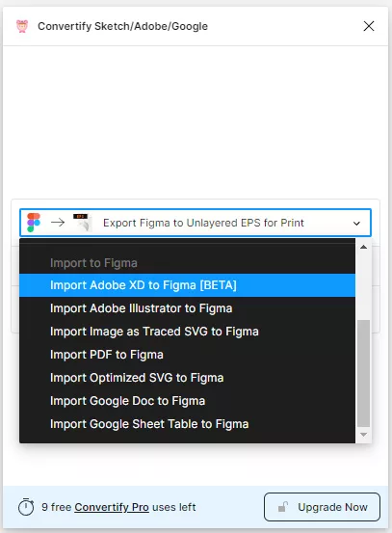The height and width of the screenshot is (533, 392).
Task: Pick Import Image as Traced SVG to Figma
Action: pos(187,332)
